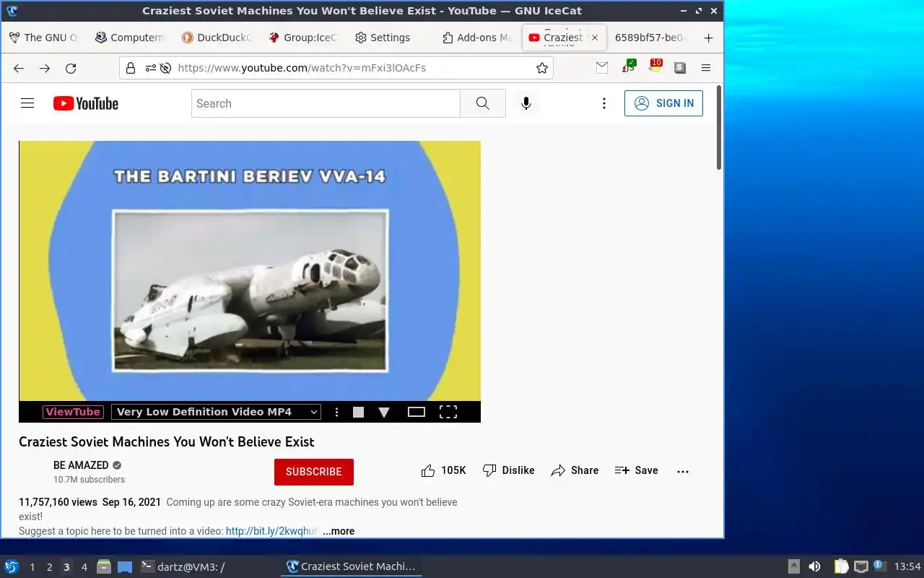Dislike the video

tap(509, 470)
